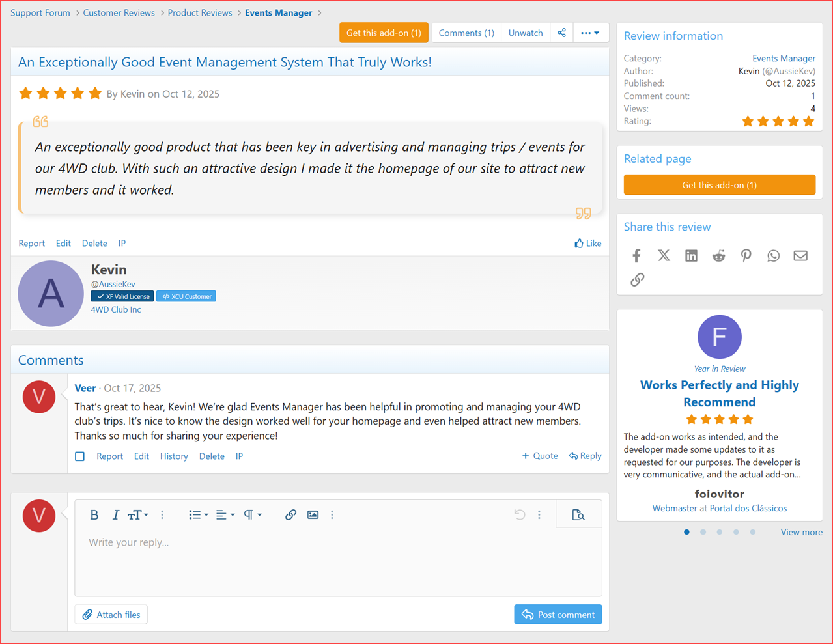Viewport: 833px width, 644px height.
Task: Select the checkbox on Veer's comment
Action: coord(79,456)
